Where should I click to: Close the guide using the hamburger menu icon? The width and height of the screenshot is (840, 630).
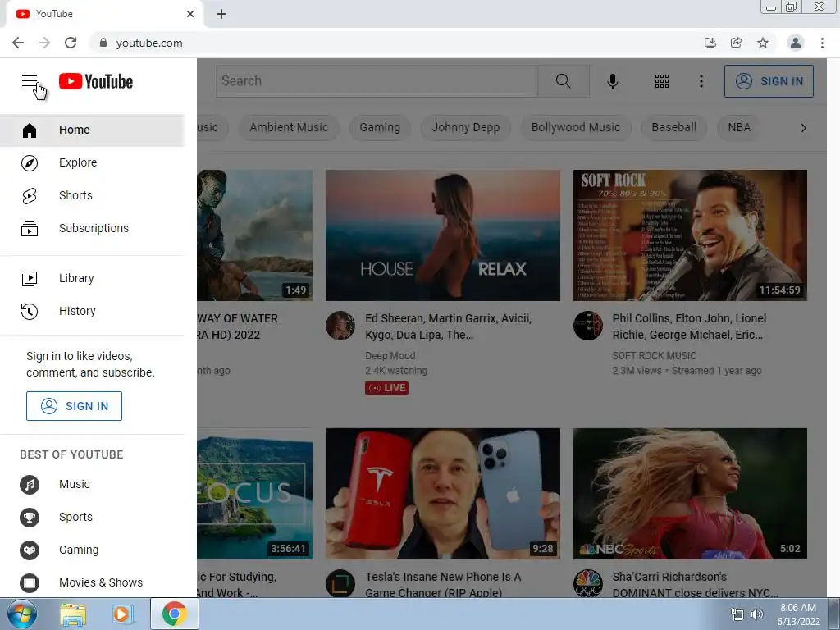pos(30,81)
